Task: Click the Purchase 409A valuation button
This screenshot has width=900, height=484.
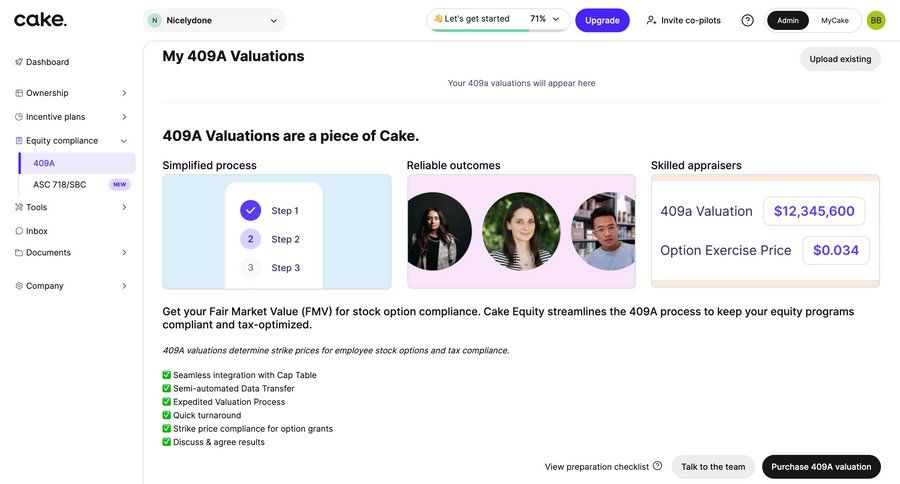Action: tap(821, 467)
